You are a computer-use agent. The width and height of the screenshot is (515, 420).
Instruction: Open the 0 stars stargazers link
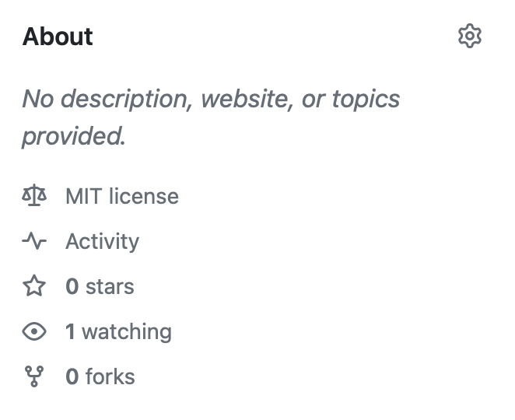point(100,286)
